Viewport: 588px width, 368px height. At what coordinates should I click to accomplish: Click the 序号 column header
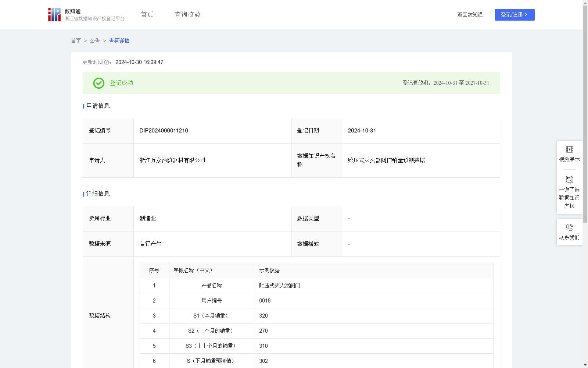pyautogui.click(x=154, y=270)
